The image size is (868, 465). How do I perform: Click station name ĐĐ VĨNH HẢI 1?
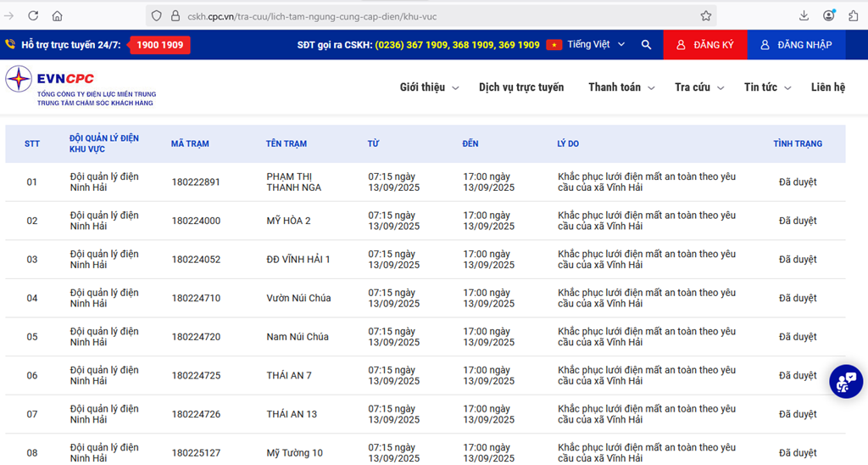coord(298,260)
